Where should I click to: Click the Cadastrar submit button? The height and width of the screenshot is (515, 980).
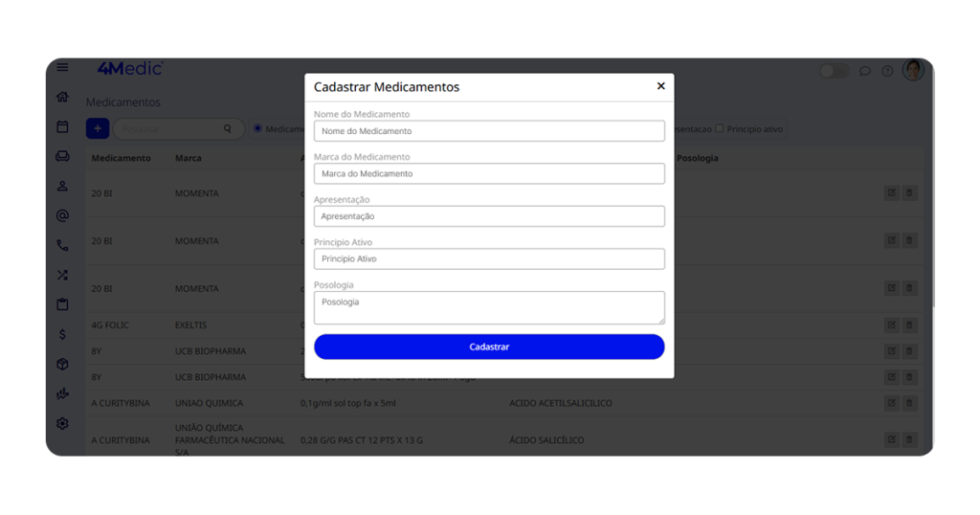pyautogui.click(x=489, y=347)
